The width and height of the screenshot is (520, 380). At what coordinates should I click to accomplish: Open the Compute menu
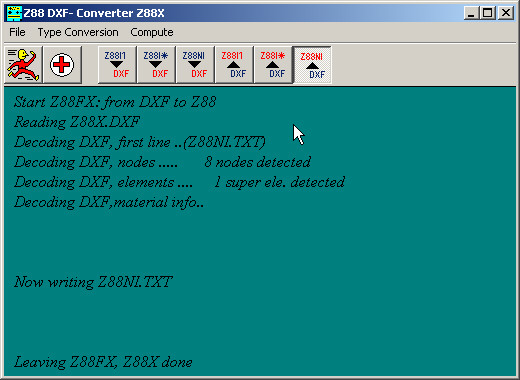(x=152, y=32)
